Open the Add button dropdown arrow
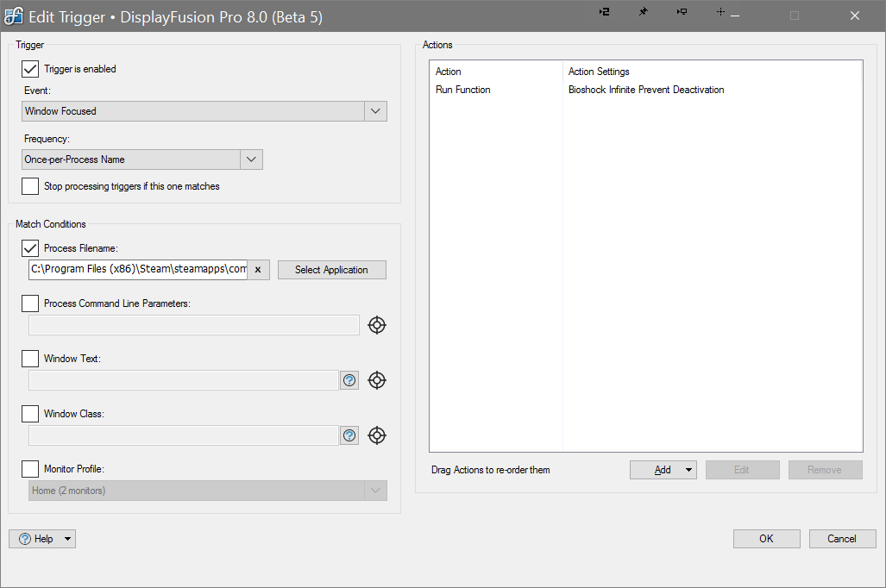 click(x=688, y=470)
